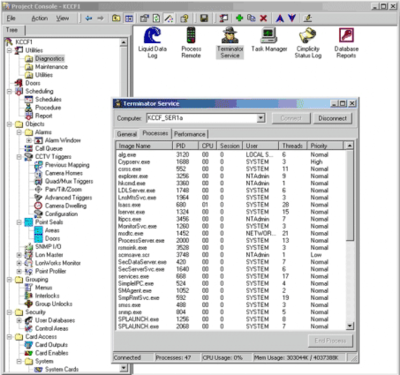The height and width of the screenshot is (375, 400).
Task: Launch the Task Manager icon
Action: (269, 40)
